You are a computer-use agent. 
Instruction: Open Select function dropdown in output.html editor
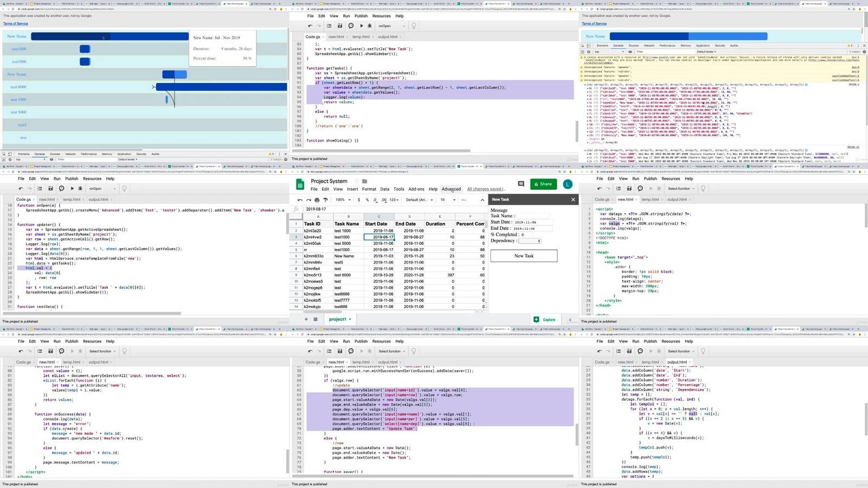(681, 351)
